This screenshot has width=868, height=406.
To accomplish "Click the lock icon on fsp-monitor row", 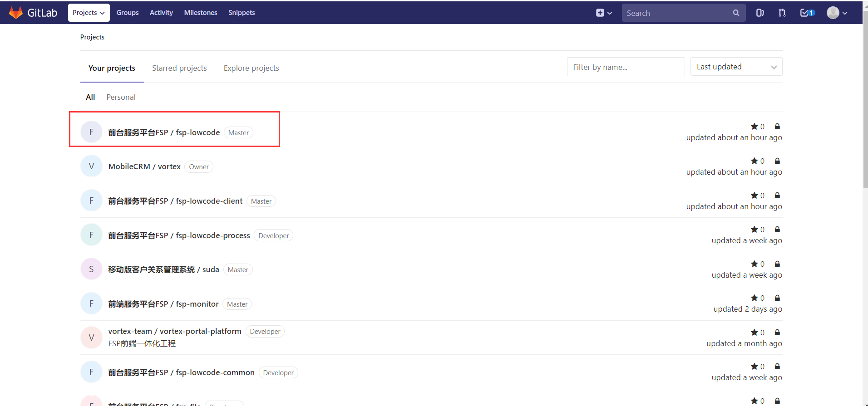I will pyautogui.click(x=777, y=298).
